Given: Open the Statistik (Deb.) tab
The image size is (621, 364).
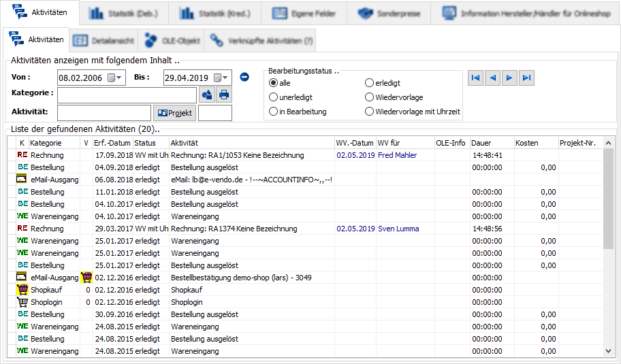Looking at the screenshot, I should [x=123, y=14].
